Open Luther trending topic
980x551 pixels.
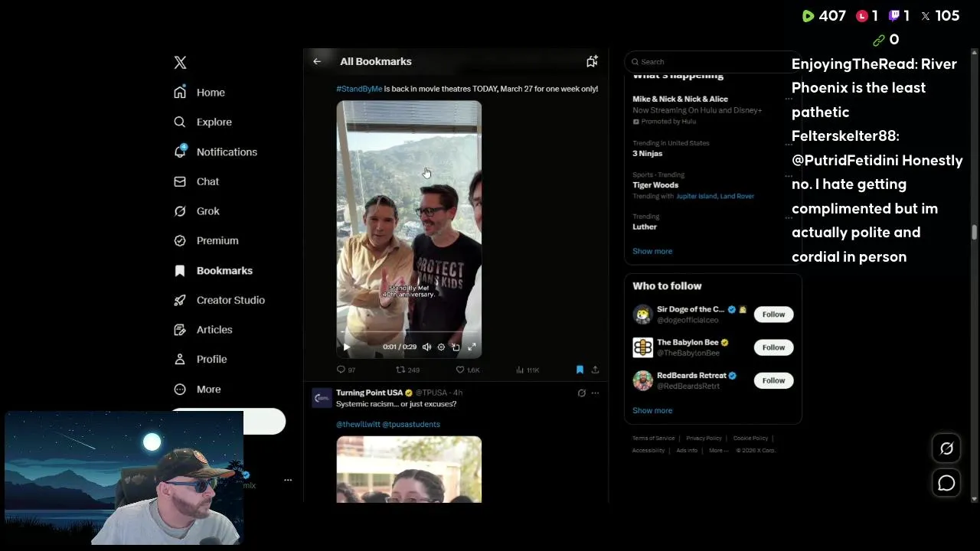pyautogui.click(x=645, y=227)
